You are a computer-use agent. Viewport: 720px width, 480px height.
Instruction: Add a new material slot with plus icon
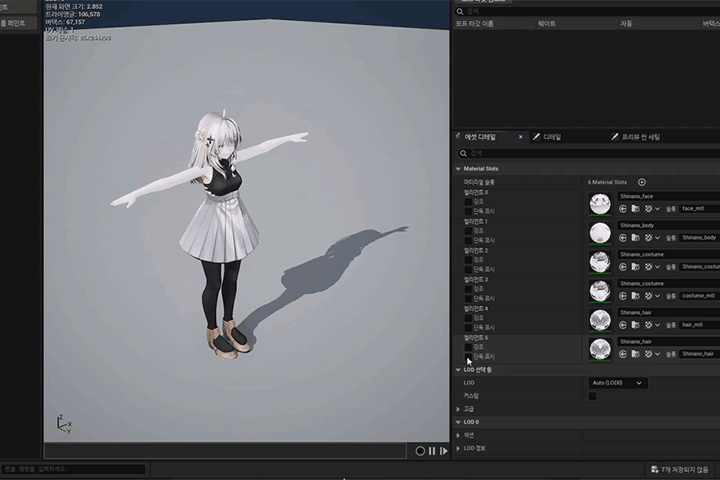(641, 182)
